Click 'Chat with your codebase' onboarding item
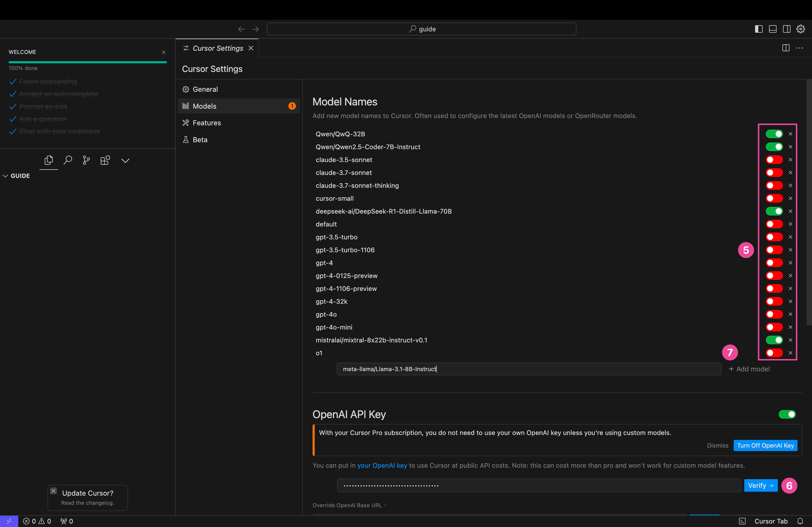The image size is (812, 527). (60, 131)
